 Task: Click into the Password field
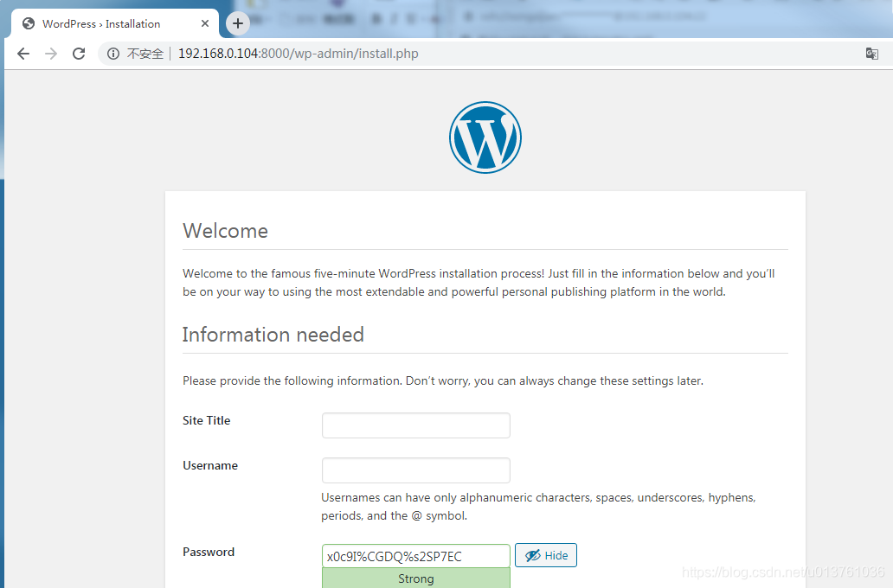[415, 556]
